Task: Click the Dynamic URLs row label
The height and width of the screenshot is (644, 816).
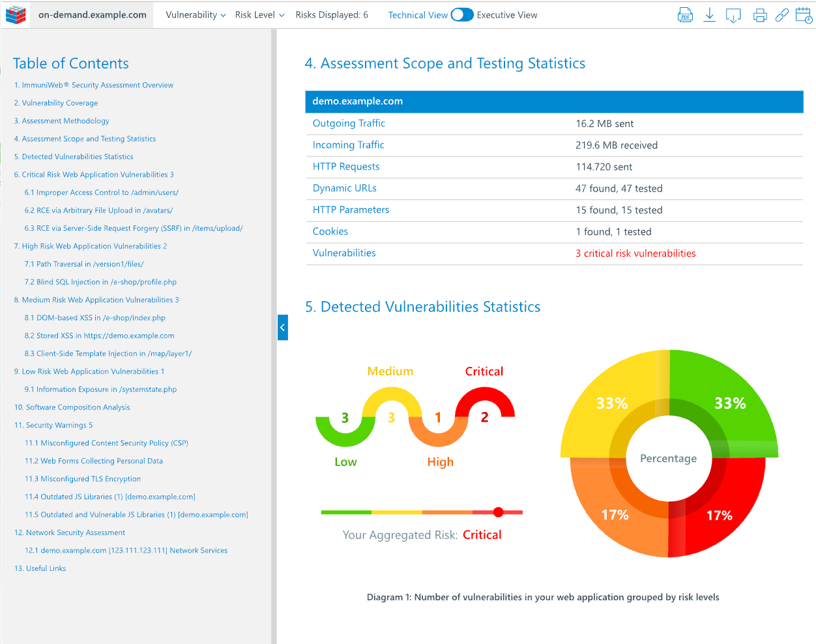Action: pos(345,188)
